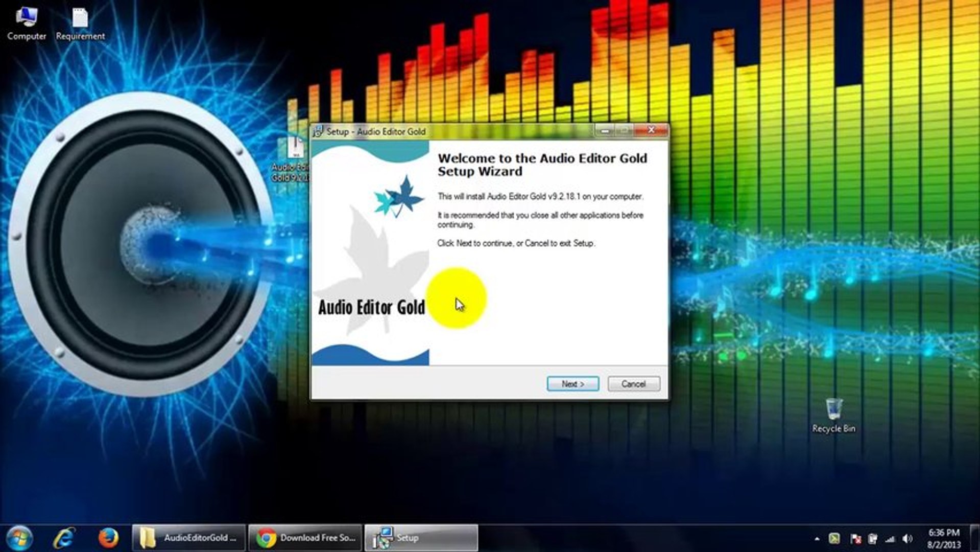Select the Setup taskbar button
This screenshot has width=980, height=552.
[421, 538]
